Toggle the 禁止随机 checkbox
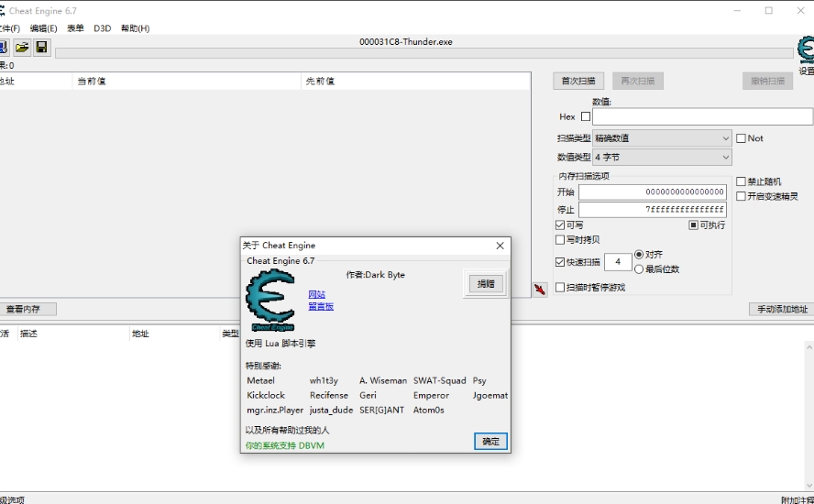This screenshot has width=814, height=504. pos(741,181)
